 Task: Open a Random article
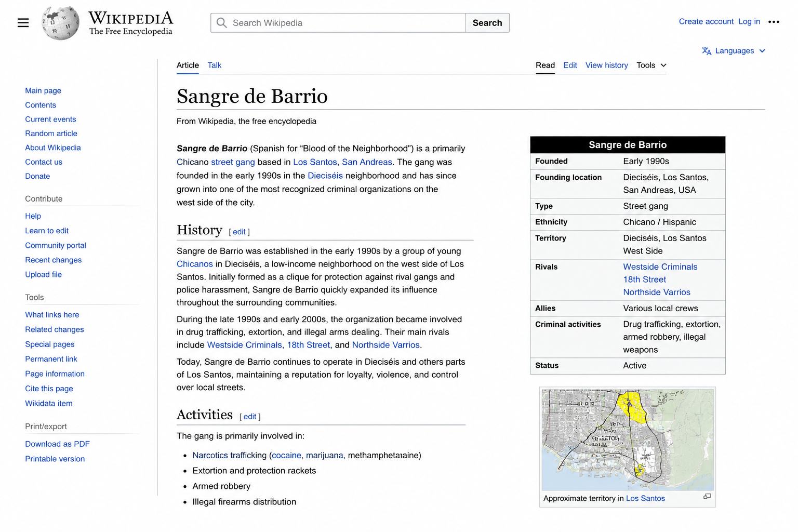tap(51, 134)
